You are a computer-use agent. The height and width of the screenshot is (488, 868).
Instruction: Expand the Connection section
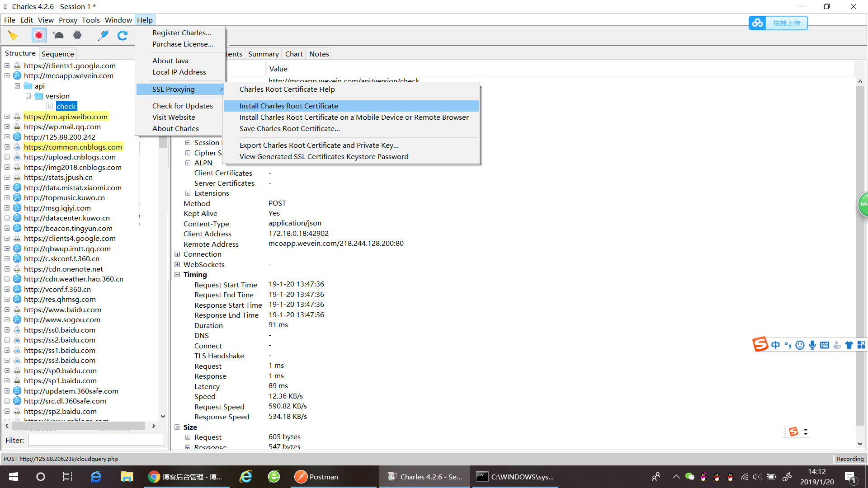coord(177,254)
